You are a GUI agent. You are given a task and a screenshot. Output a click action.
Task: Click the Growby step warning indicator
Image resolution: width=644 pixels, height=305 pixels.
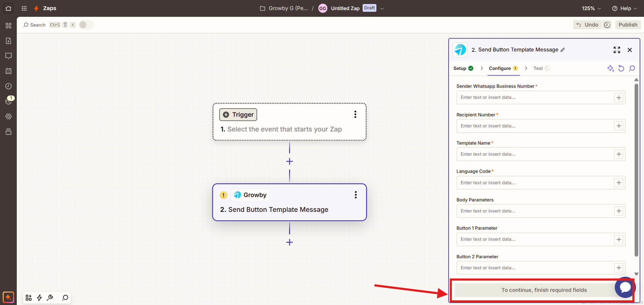[223, 195]
